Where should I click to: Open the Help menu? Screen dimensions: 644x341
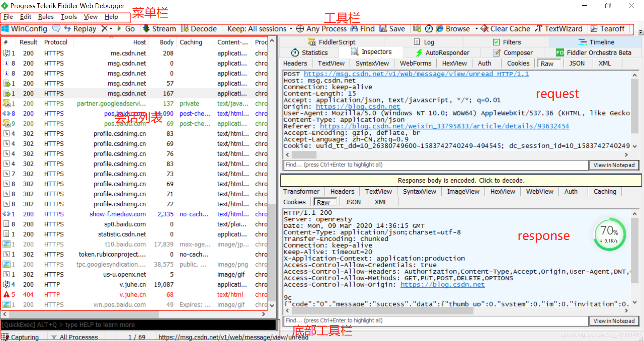coord(111,17)
